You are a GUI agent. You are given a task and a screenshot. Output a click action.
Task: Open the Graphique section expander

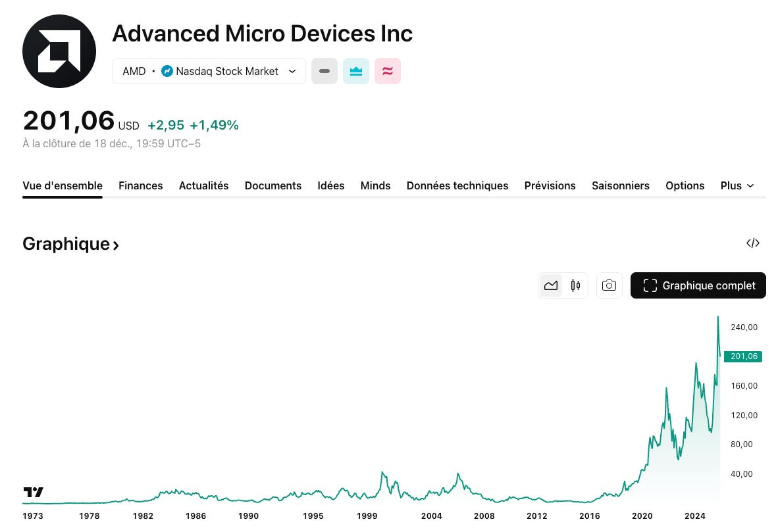70,243
